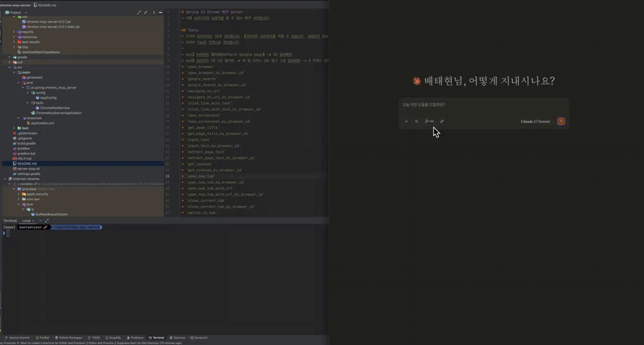The image size is (644, 345).
Task: Toggle the Terminal tool window tab
Action: [x=156, y=338]
